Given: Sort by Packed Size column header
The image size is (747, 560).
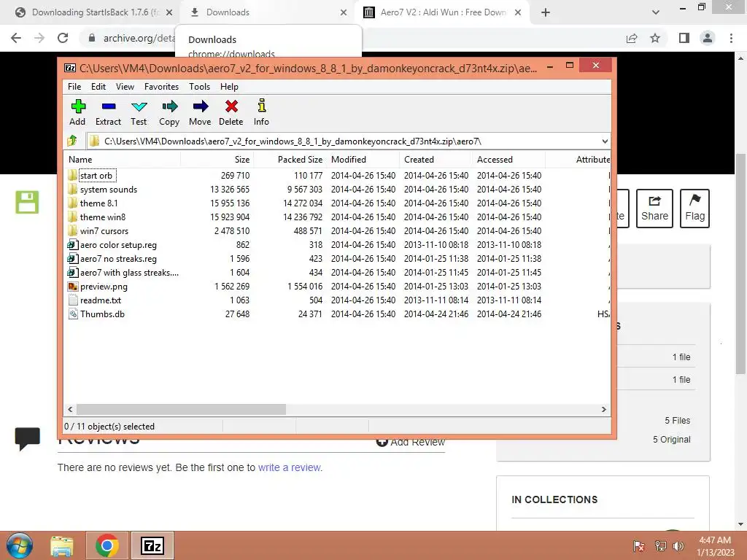Looking at the screenshot, I should coord(290,160).
